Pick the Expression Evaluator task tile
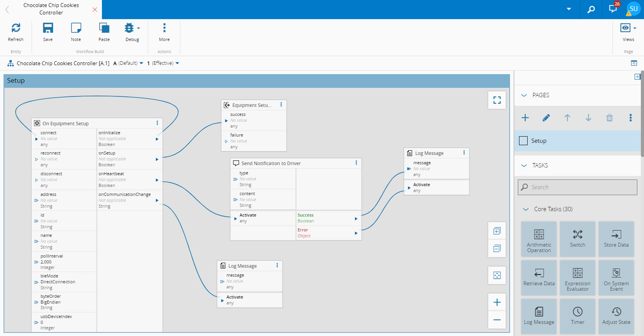The width and height of the screenshot is (644, 336). (x=578, y=278)
